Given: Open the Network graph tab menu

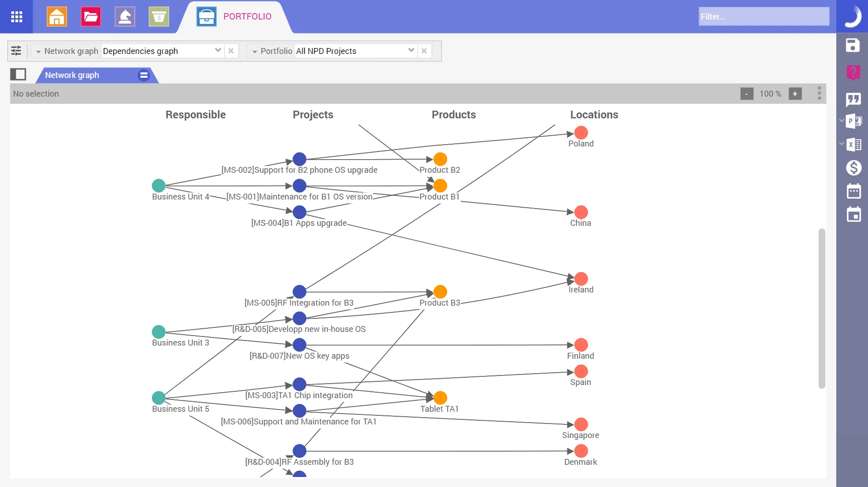Looking at the screenshot, I should point(143,75).
